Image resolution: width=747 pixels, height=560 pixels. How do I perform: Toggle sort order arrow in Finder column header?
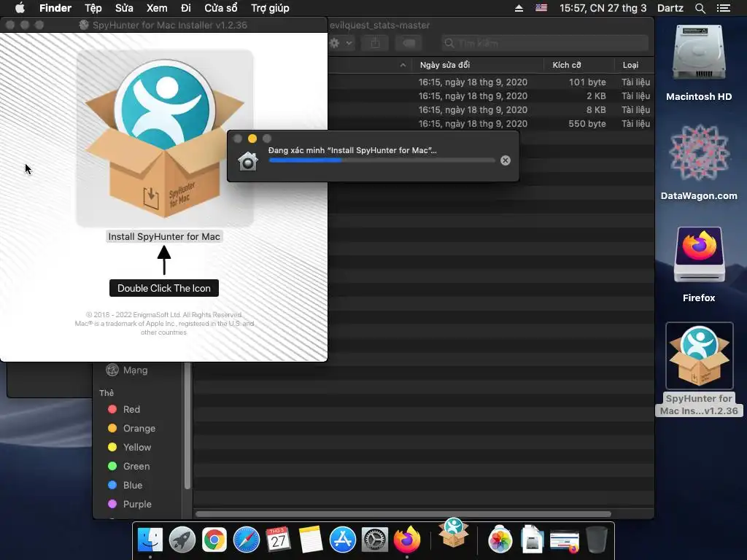(403, 65)
